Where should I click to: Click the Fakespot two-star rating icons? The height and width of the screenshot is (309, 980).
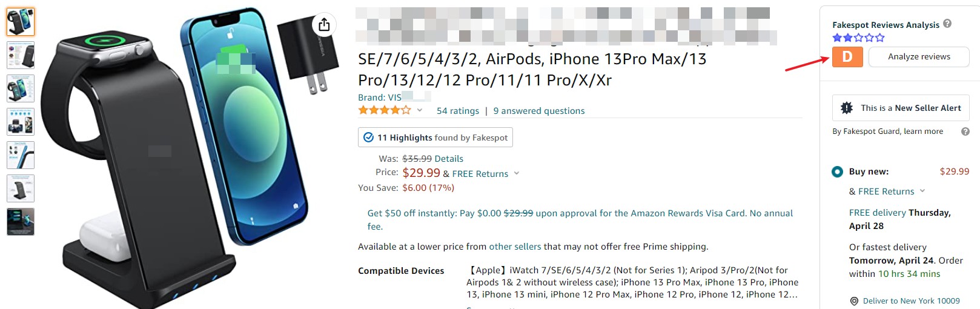tap(858, 38)
